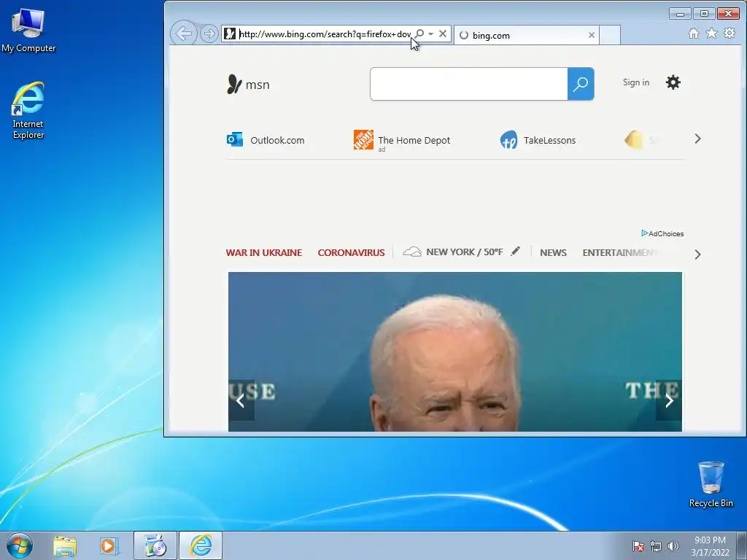Click the disc installer taskbar icon

point(155,545)
